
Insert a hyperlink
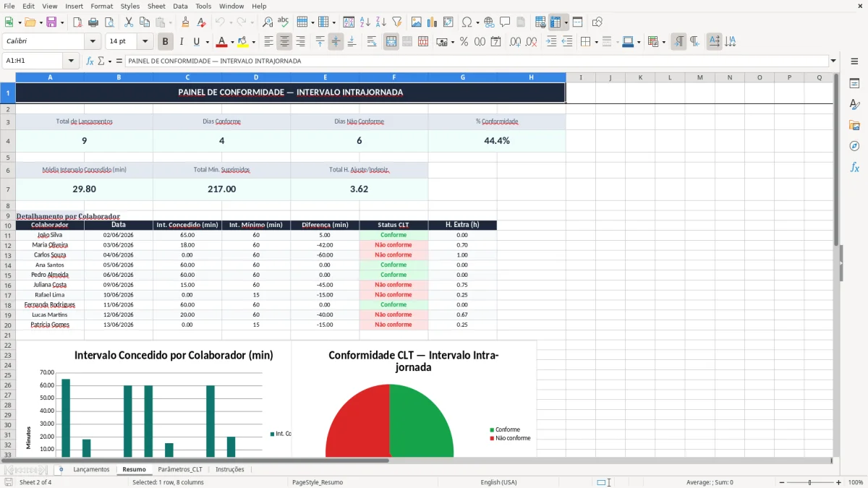point(489,22)
